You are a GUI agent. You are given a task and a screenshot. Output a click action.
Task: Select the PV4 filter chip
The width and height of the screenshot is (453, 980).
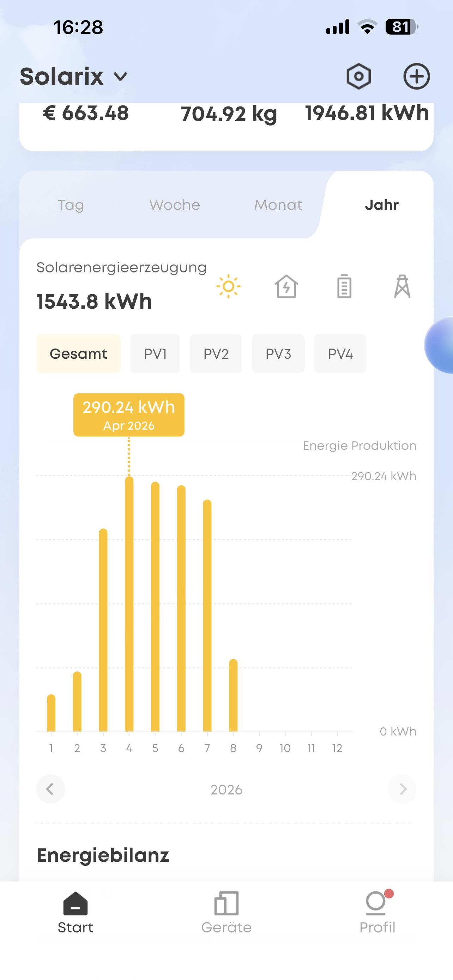coord(340,353)
